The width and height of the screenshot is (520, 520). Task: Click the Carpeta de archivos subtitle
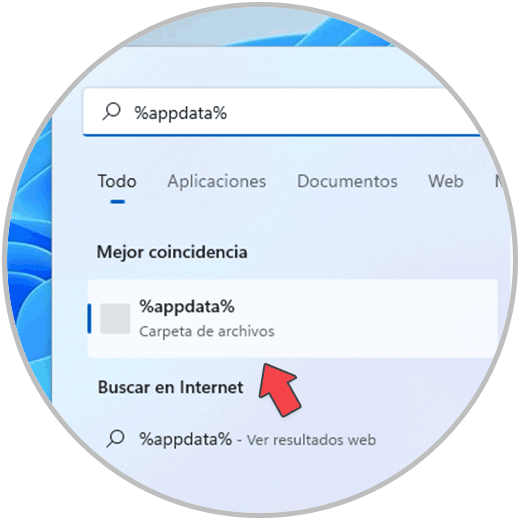pyautogui.click(x=207, y=332)
